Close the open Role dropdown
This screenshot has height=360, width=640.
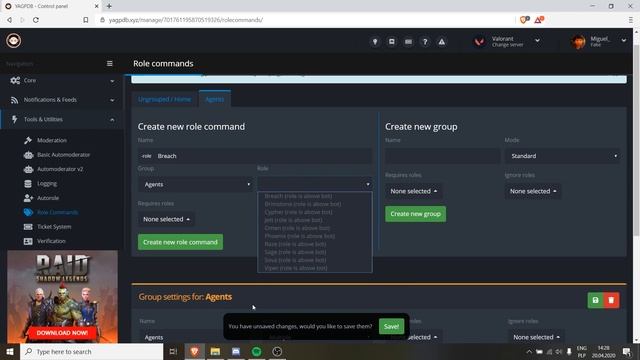coord(315,184)
